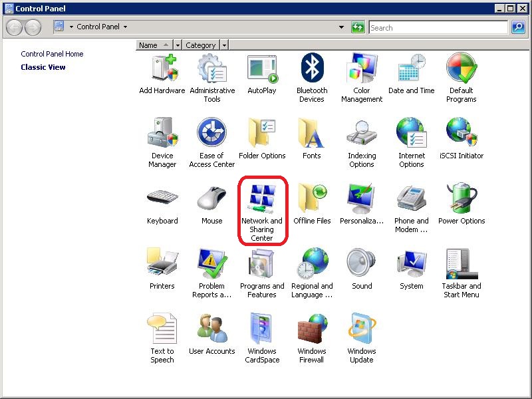The height and width of the screenshot is (399, 532).
Task: Click the Control Panel address bar icon
Action: [x=59, y=26]
